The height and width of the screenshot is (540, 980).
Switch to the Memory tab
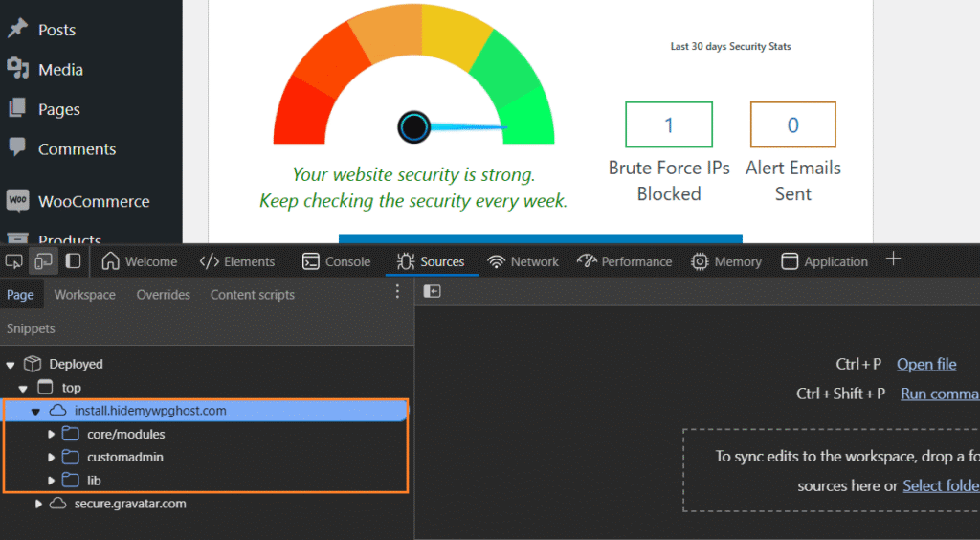coord(726,261)
